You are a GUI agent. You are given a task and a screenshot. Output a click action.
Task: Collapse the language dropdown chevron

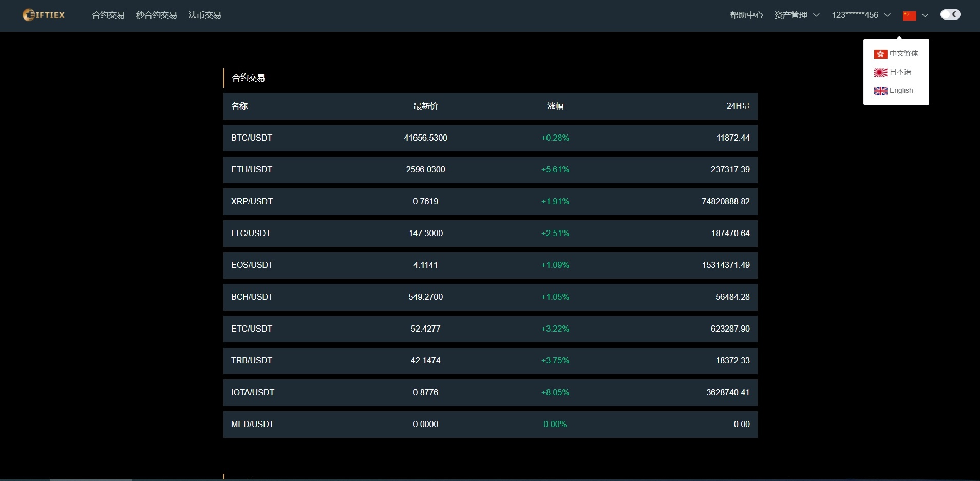tap(925, 16)
